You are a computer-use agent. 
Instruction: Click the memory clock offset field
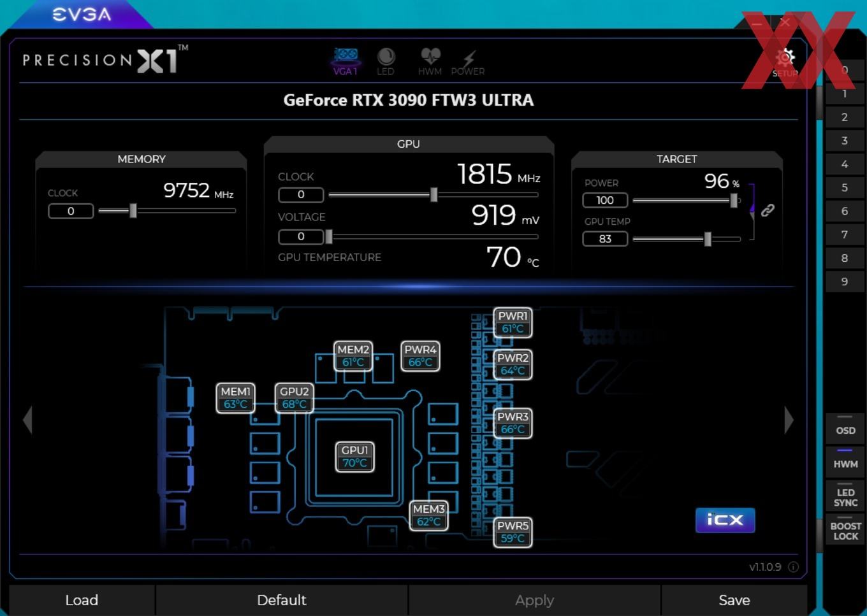[x=71, y=211]
